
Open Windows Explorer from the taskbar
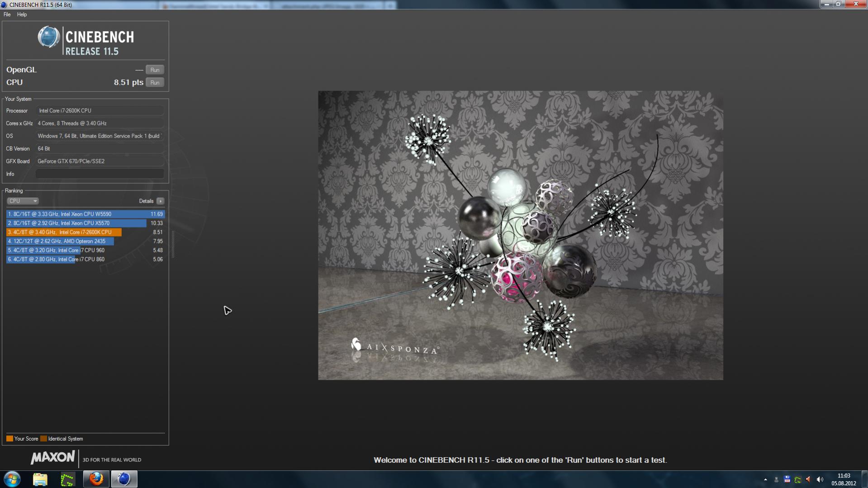tap(40, 479)
